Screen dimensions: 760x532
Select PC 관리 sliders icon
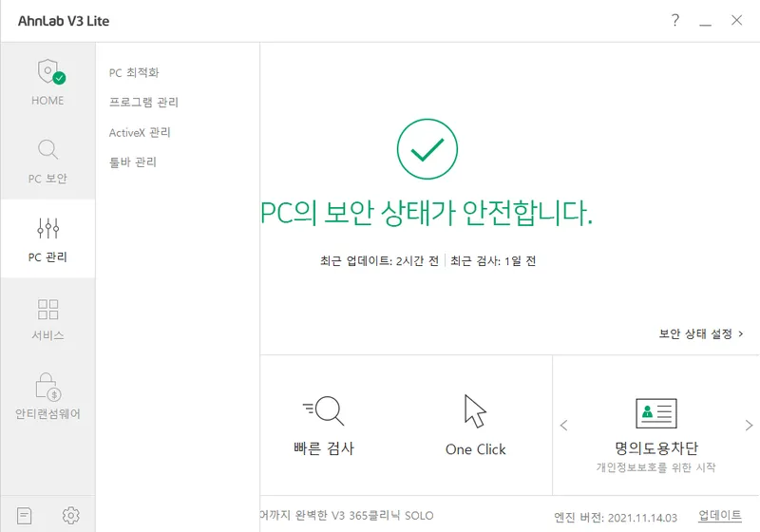point(47,228)
